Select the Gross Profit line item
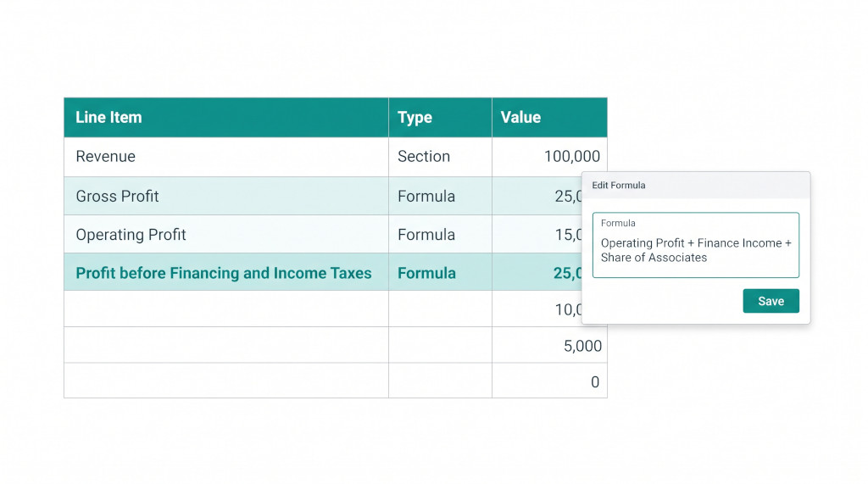Viewport: 868px width, 484px height. coord(225,196)
